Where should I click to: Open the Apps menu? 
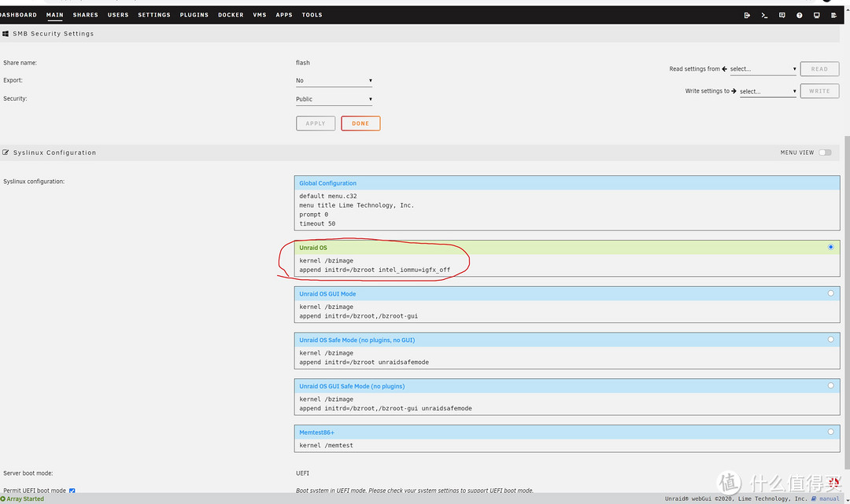(284, 15)
